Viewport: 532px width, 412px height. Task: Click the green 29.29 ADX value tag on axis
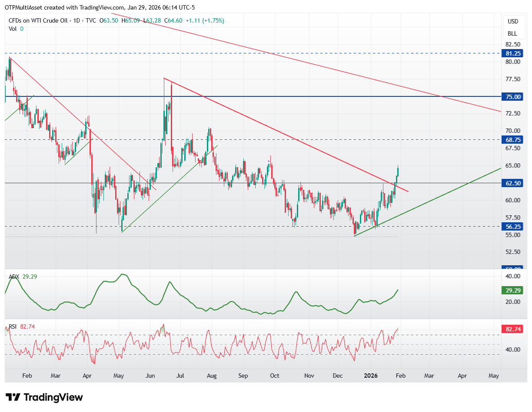click(513, 290)
